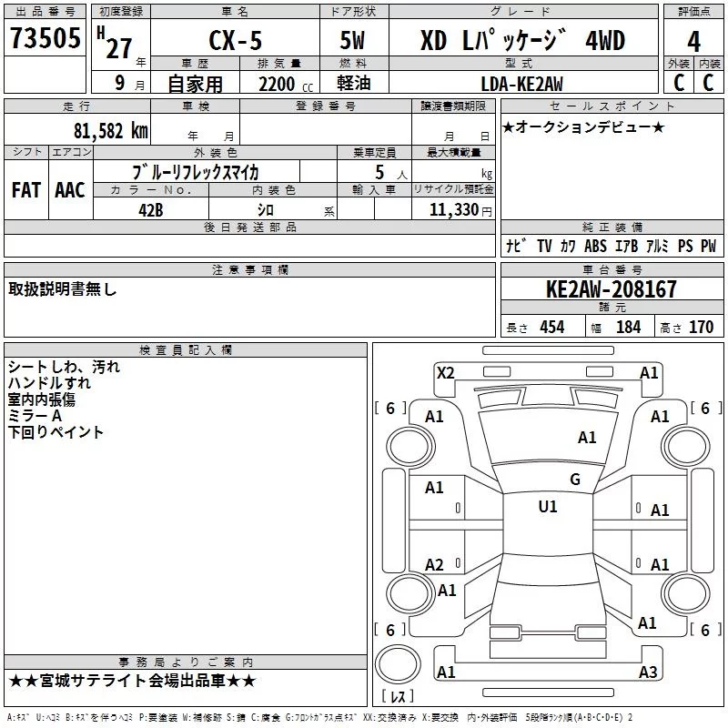This screenshot has width=728, height=728.
Task: Click the U1 dent mark on the roof
Action: (x=548, y=507)
